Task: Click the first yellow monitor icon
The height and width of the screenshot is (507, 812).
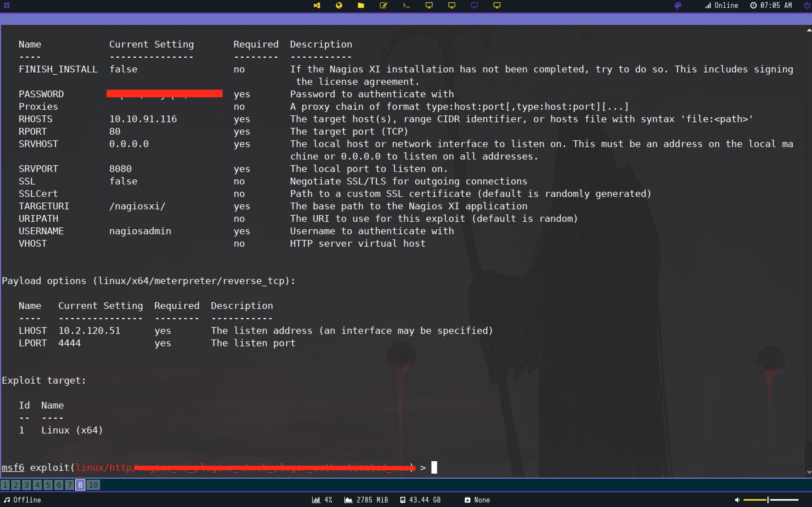Action: tap(429, 5)
